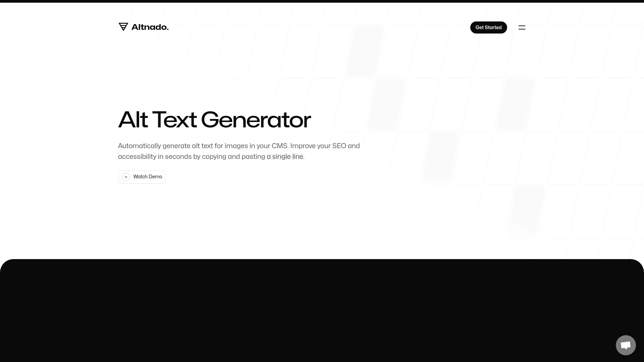Click the partial letter icon bottom right area
Viewport: 644px width, 362px height.
[x=626, y=345]
